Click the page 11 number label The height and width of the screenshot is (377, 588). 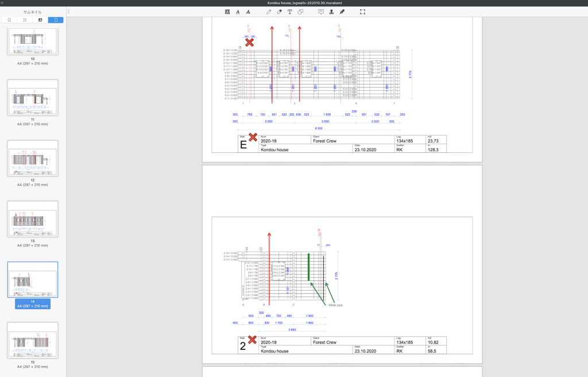tap(33, 120)
